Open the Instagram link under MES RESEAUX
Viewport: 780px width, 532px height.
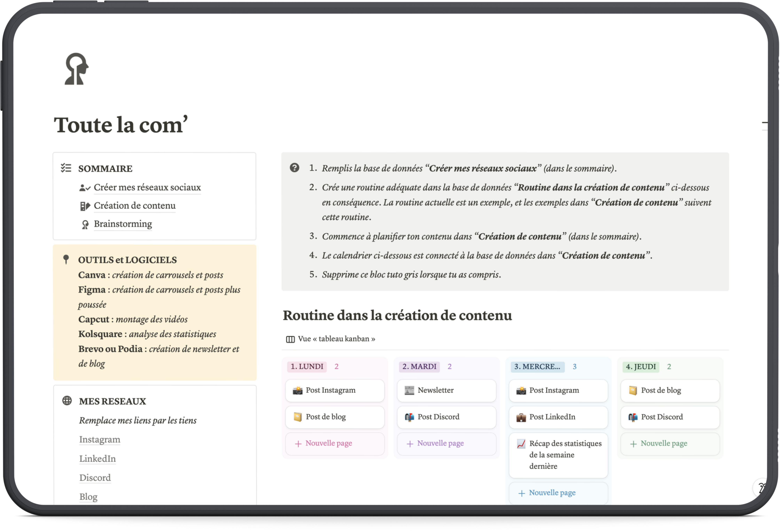100,439
